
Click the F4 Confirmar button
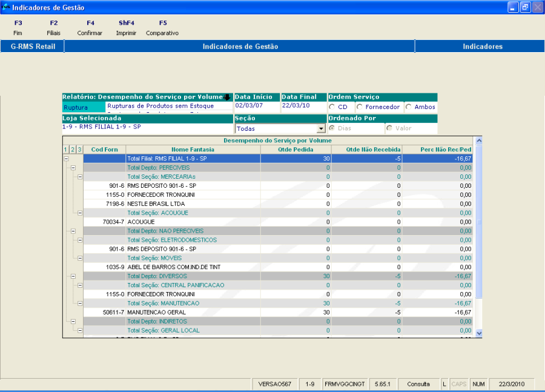(90, 28)
